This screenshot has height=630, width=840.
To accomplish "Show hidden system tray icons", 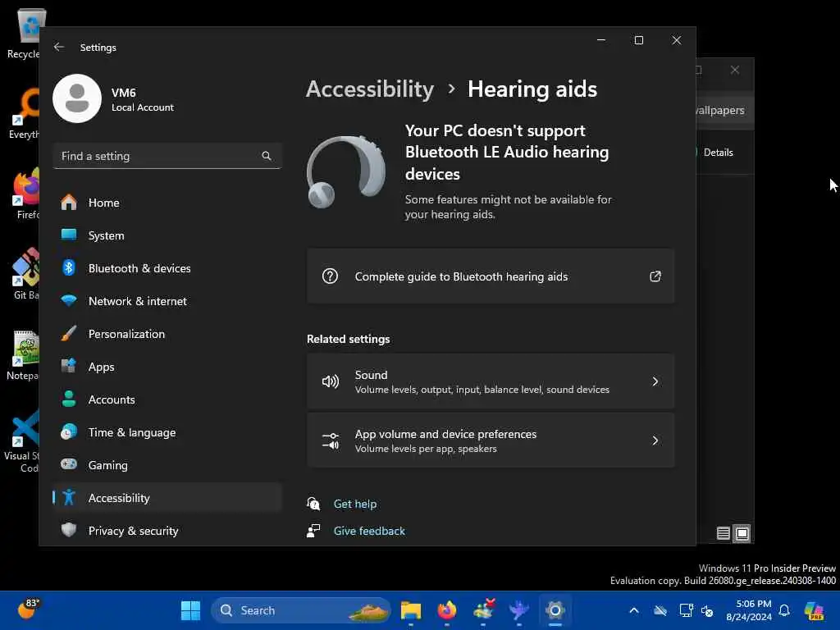I will [x=634, y=610].
